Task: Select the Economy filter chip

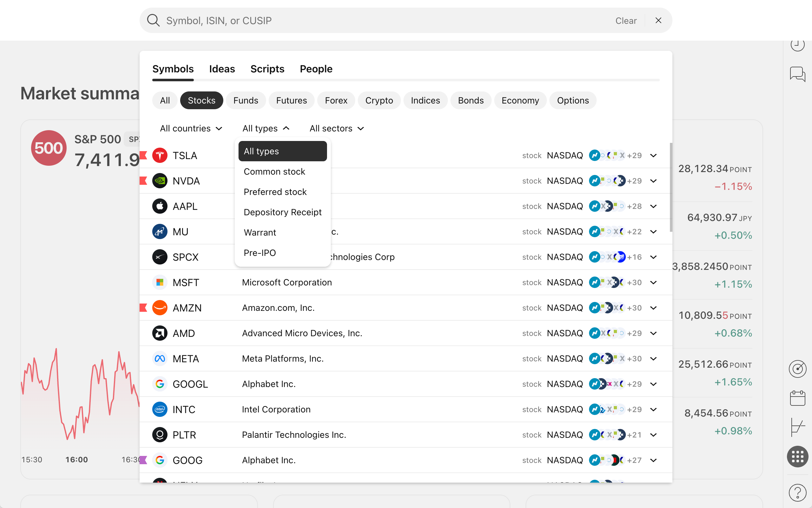Action: (520, 100)
